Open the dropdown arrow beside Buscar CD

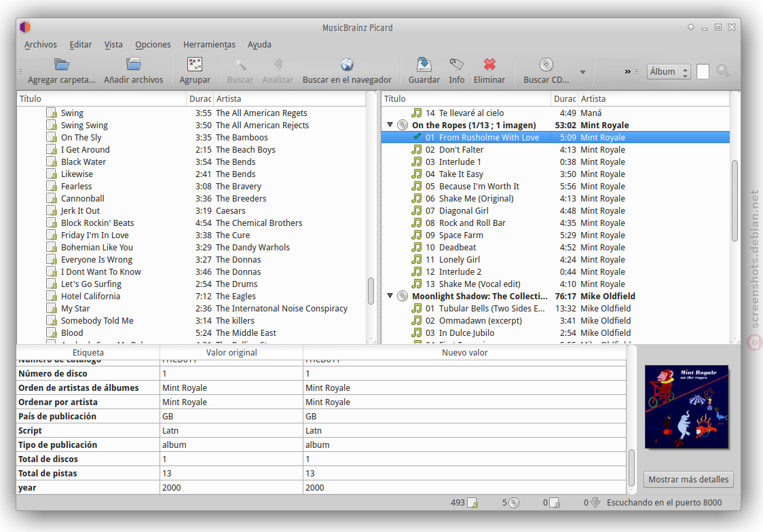pos(582,72)
